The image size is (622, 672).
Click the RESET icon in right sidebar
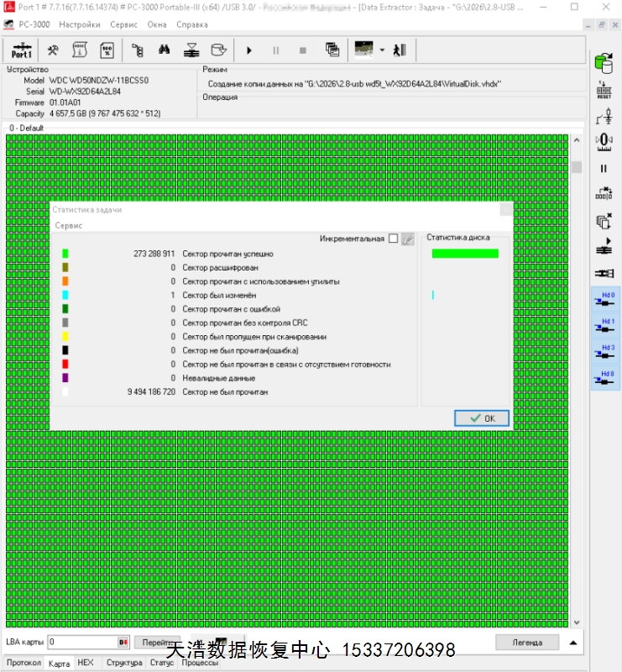603,90
